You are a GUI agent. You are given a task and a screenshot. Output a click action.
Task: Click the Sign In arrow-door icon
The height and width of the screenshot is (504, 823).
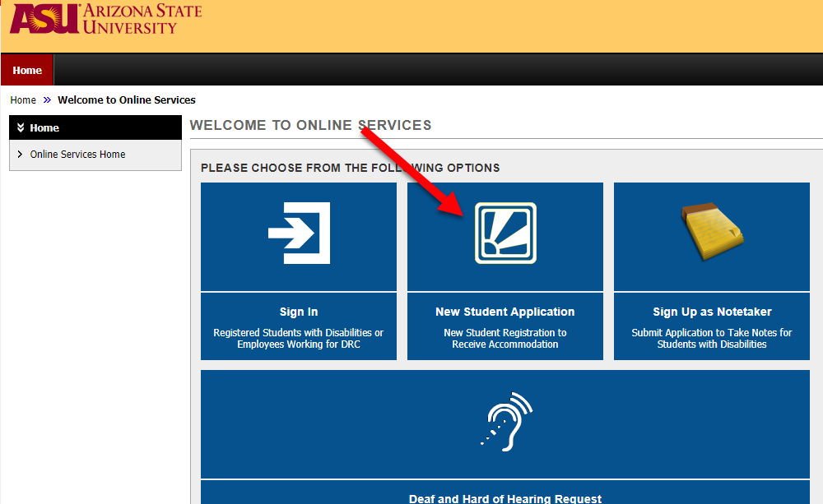pyautogui.click(x=299, y=234)
